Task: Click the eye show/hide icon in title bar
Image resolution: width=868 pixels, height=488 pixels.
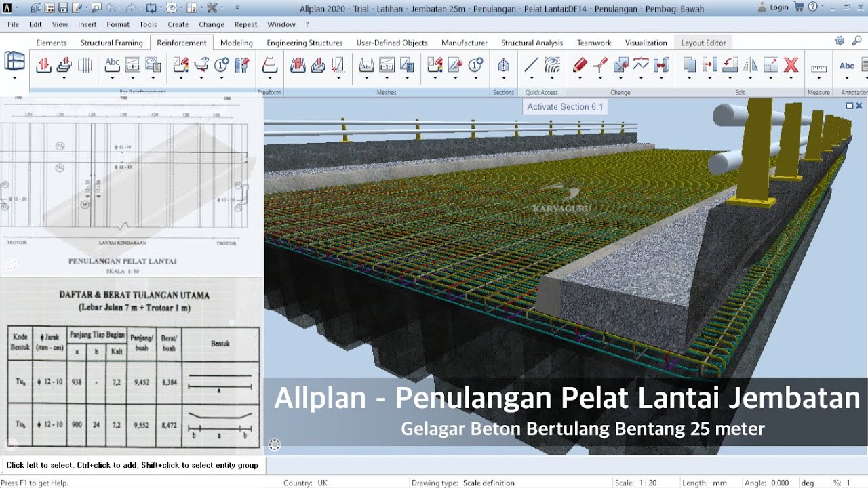Action: 172,8
